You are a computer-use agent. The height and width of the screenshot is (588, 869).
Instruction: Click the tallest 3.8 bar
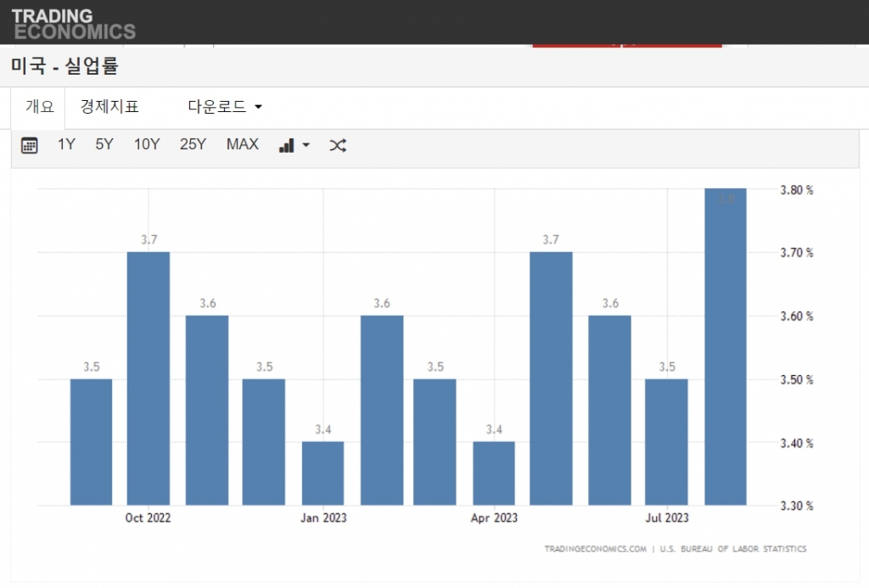click(726, 348)
